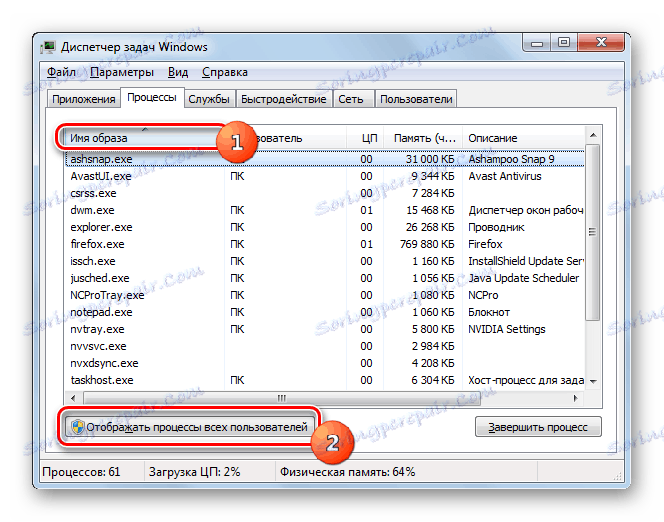Image resolution: width=664 pixels, height=522 pixels.
Task: Select the issch.exe process
Action: (x=325, y=261)
